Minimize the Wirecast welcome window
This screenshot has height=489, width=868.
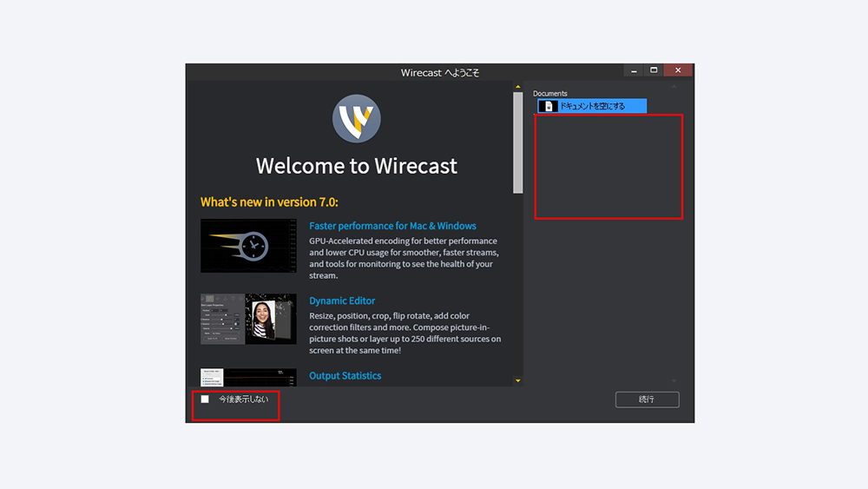pos(634,70)
